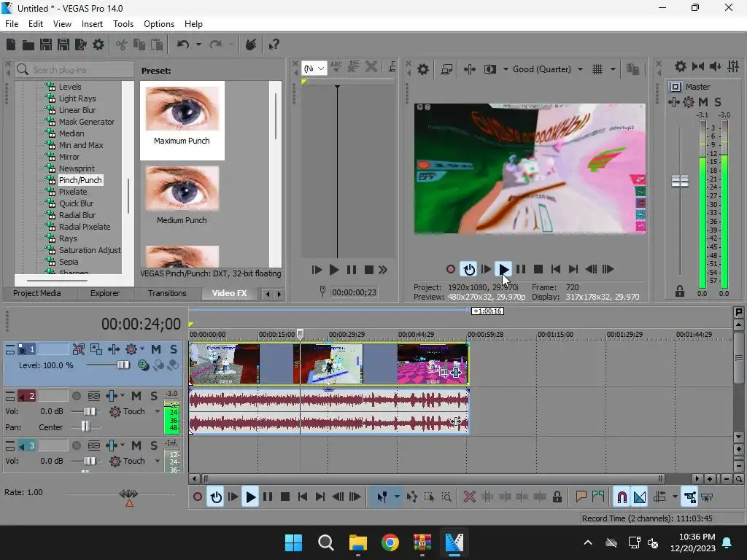Click the Dim Output speaker icon
The image size is (747, 560).
pos(716,66)
